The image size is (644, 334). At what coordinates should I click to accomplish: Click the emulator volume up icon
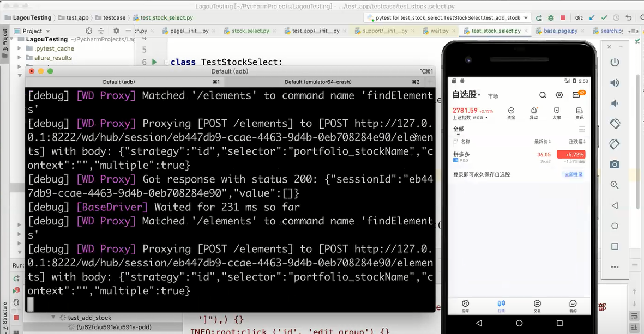point(615,83)
